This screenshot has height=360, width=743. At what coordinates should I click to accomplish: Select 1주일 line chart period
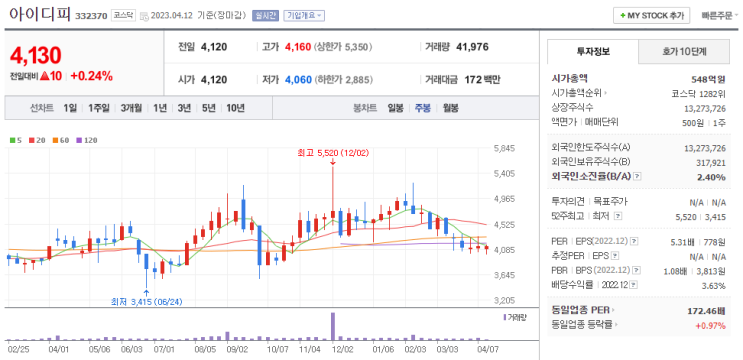[99, 108]
